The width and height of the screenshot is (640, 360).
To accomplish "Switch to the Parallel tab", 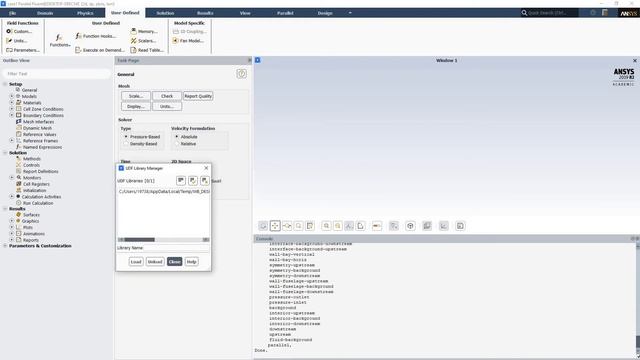I will click(285, 13).
